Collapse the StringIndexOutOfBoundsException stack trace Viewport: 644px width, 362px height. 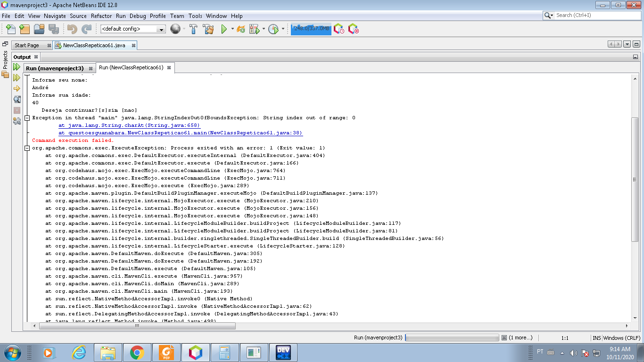pos(27,118)
